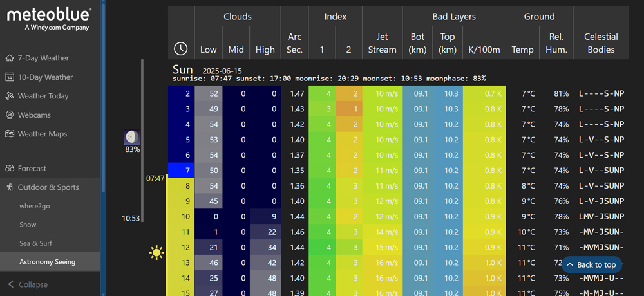644x296 pixels.
Task: Click the Webcams camera icon
Action: pyautogui.click(x=10, y=115)
